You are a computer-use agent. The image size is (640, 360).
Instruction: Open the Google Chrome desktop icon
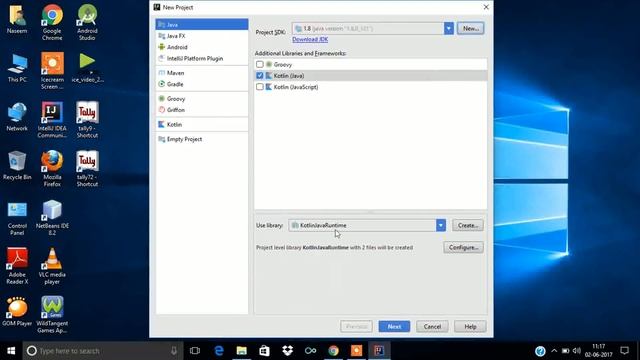click(x=52, y=22)
